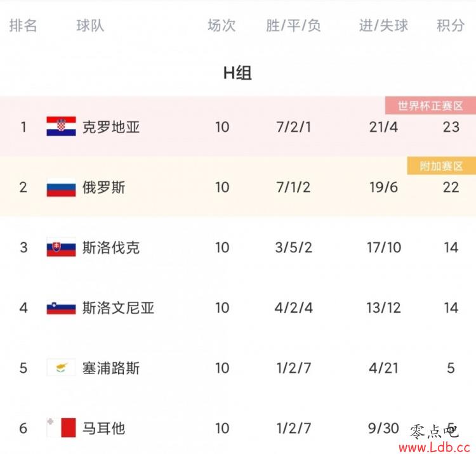Open the 俄罗斯 team name
Image resolution: width=476 pixels, height=454 pixels.
point(103,187)
